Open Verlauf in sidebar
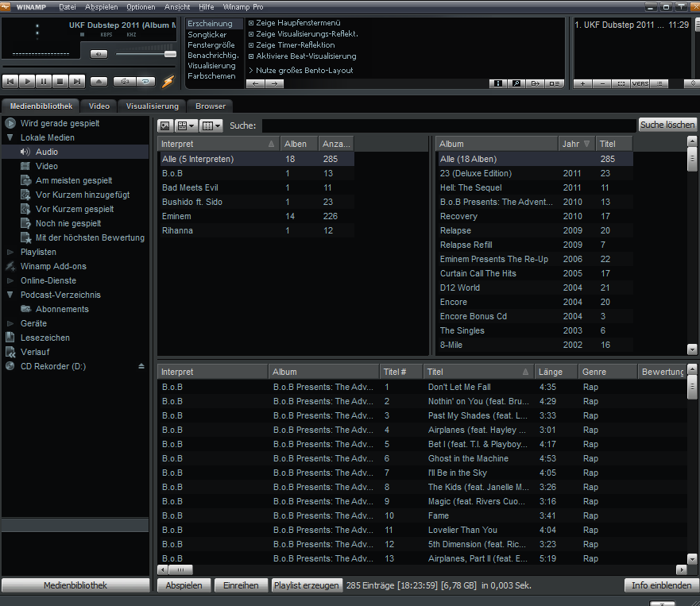 pyautogui.click(x=35, y=352)
